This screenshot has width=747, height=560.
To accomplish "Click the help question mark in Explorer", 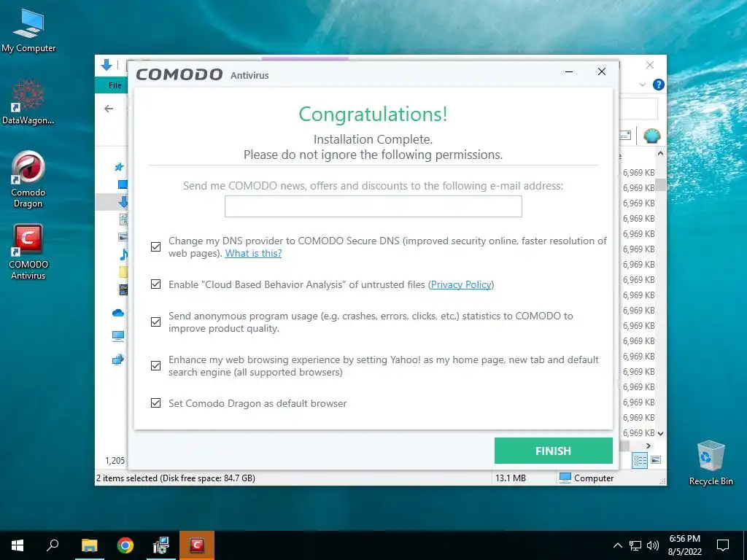I will tap(659, 85).
